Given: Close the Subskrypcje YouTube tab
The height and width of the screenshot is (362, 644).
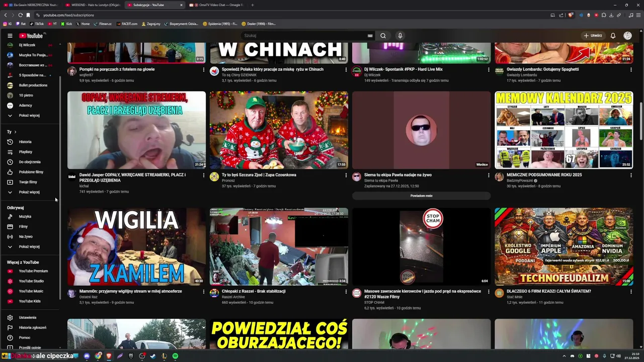Looking at the screenshot, I should 181,5.
